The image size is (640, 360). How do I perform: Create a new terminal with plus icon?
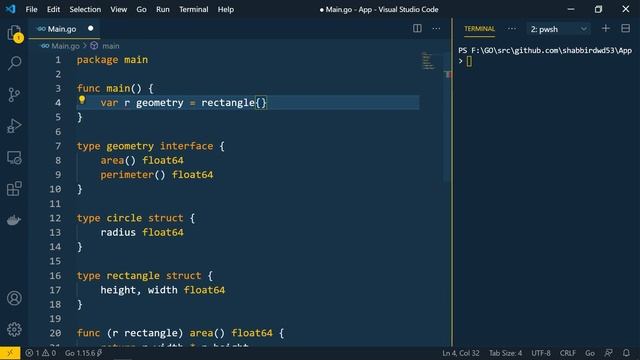tap(606, 29)
